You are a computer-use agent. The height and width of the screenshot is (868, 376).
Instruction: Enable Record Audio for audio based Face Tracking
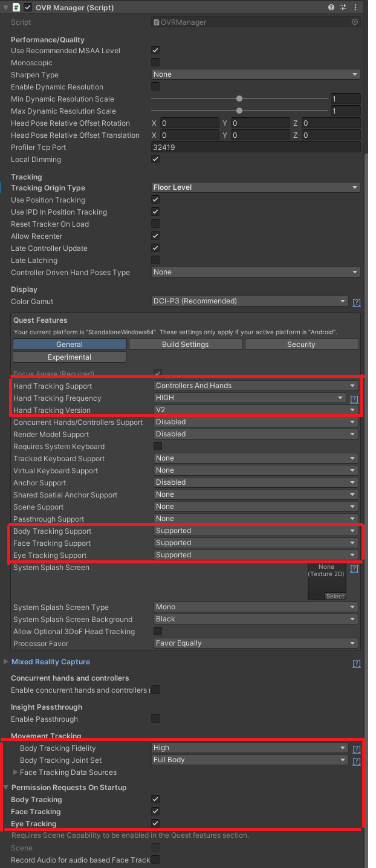click(155, 860)
